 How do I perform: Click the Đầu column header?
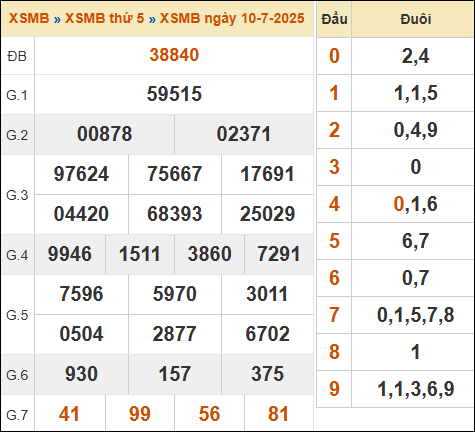point(334,19)
